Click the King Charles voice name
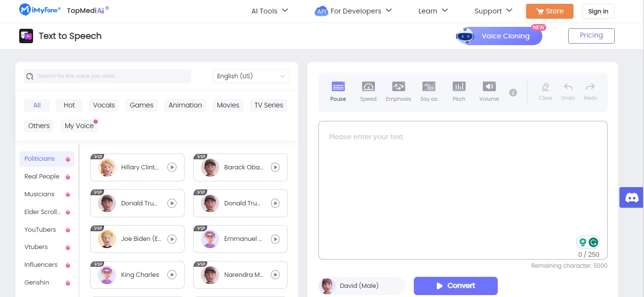This screenshot has height=297, width=644. point(140,275)
